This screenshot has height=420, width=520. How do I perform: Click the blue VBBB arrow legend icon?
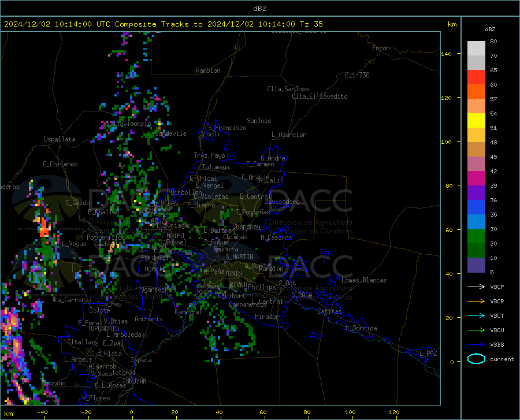coord(476,344)
